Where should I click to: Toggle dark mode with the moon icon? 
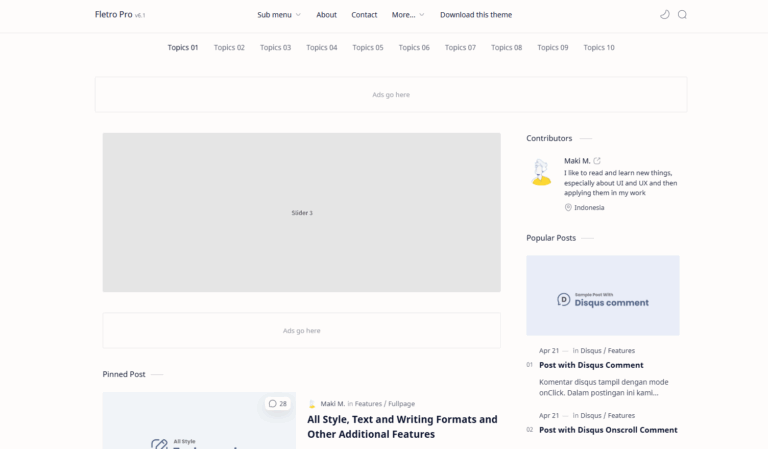tap(665, 15)
